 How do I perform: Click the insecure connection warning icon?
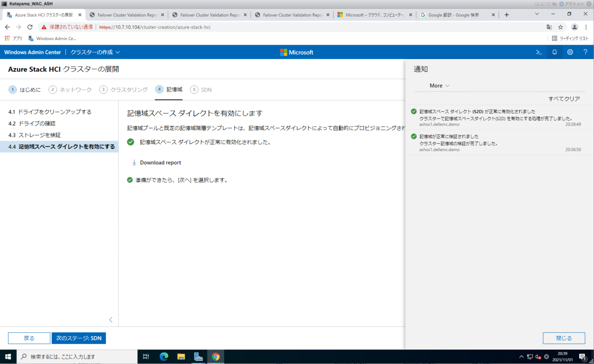coord(44,27)
